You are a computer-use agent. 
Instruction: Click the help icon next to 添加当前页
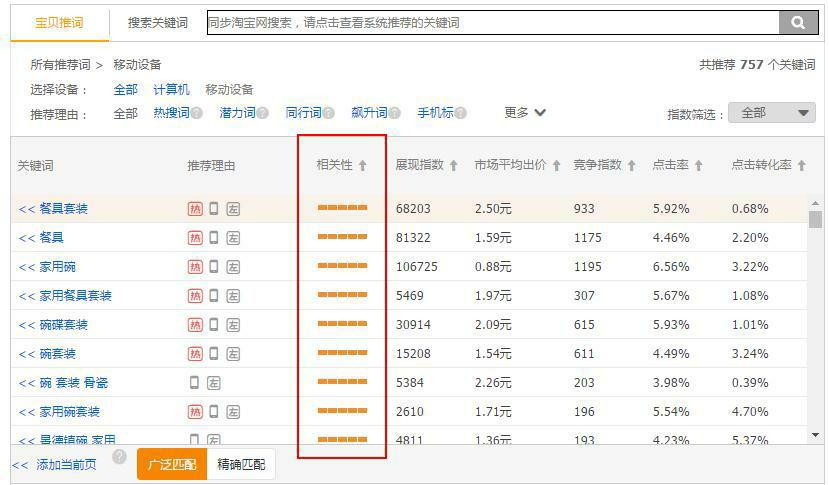click(x=119, y=457)
